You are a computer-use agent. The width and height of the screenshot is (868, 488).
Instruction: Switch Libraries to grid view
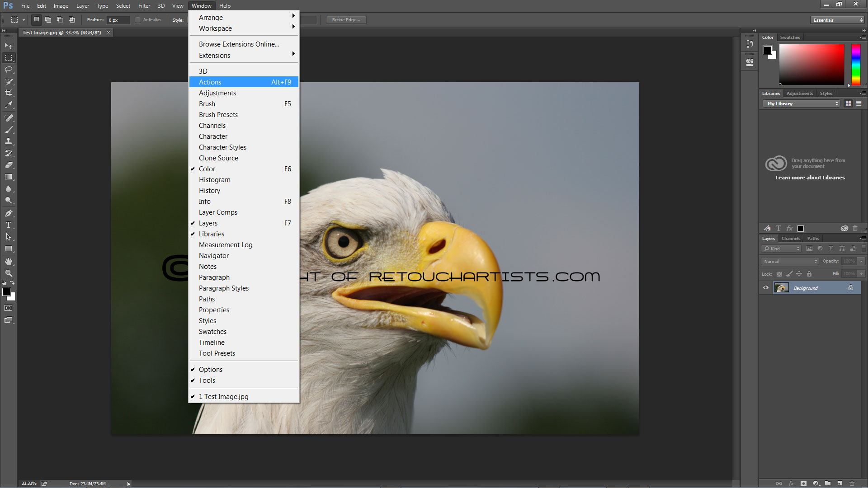(x=848, y=103)
